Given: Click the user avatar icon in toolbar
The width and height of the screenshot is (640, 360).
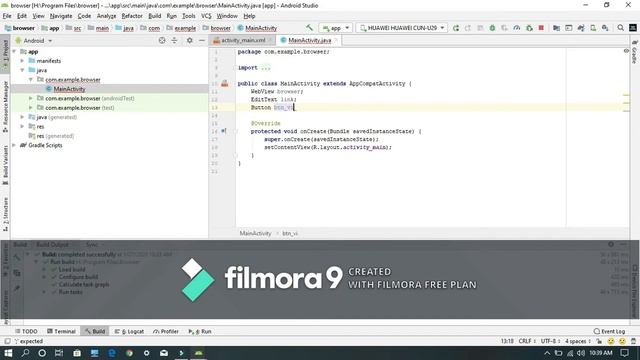Looking at the screenshot, I should tap(633, 28).
